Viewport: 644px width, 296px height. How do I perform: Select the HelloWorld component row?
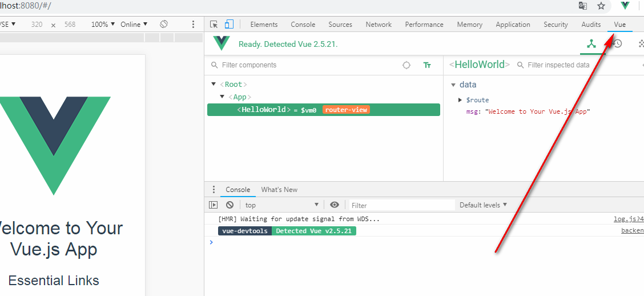(324, 110)
